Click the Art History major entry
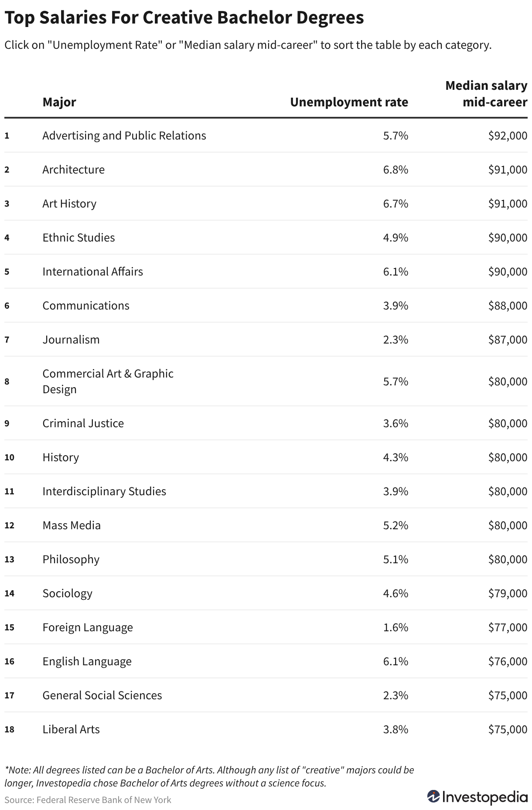This screenshot has height=810, width=532. pyautogui.click(x=69, y=204)
